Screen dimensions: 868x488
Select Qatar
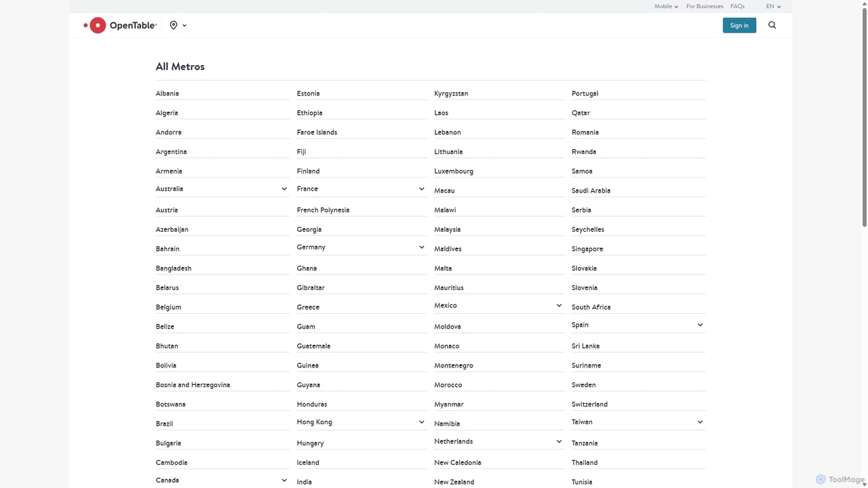tap(580, 113)
